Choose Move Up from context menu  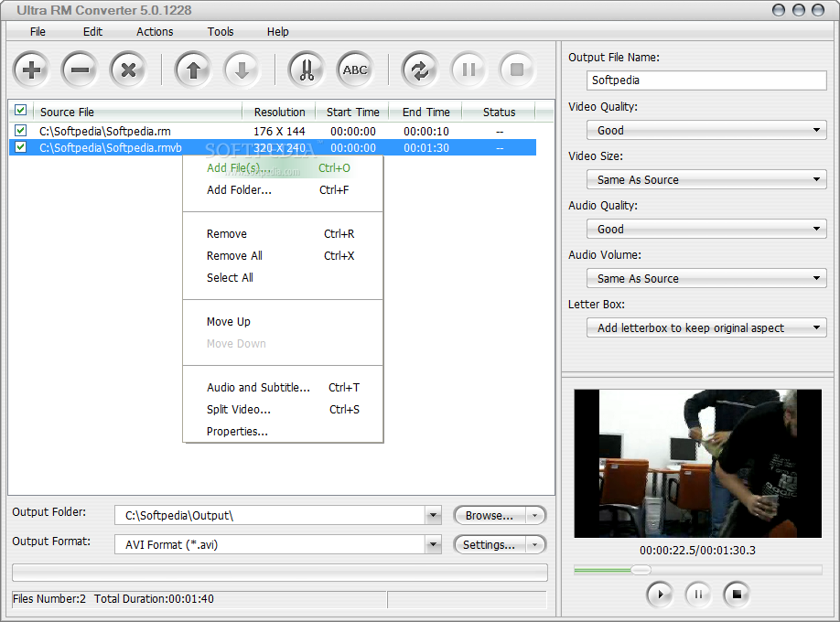point(283,322)
